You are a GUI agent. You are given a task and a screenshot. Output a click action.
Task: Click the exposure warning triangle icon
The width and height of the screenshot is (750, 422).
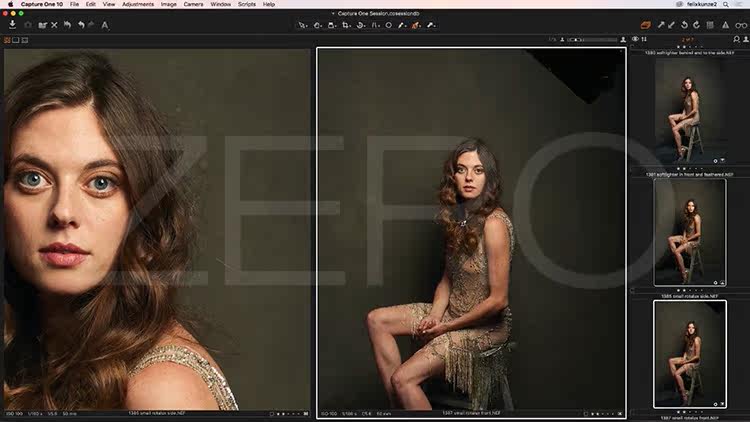(x=726, y=25)
